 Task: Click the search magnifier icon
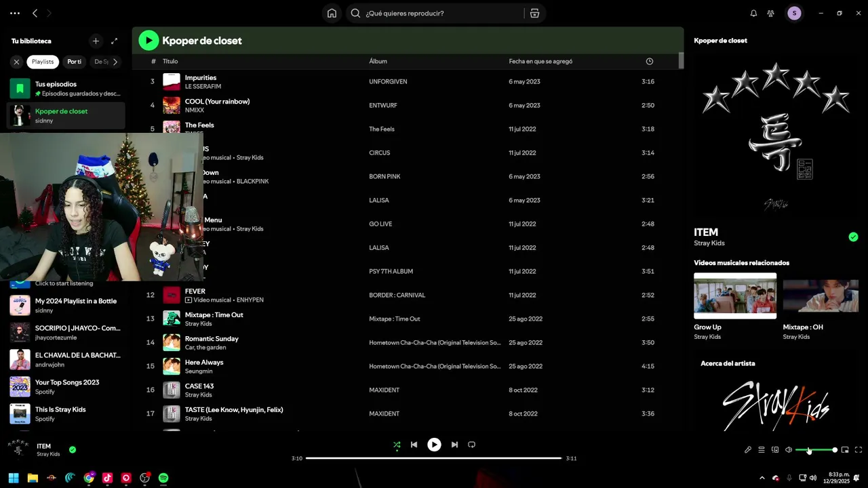355,13
